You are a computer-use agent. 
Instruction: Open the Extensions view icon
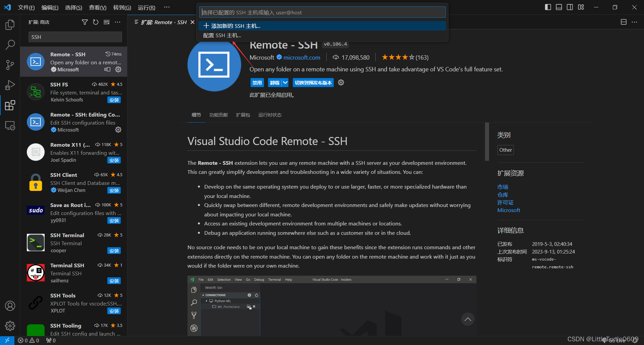10,106
